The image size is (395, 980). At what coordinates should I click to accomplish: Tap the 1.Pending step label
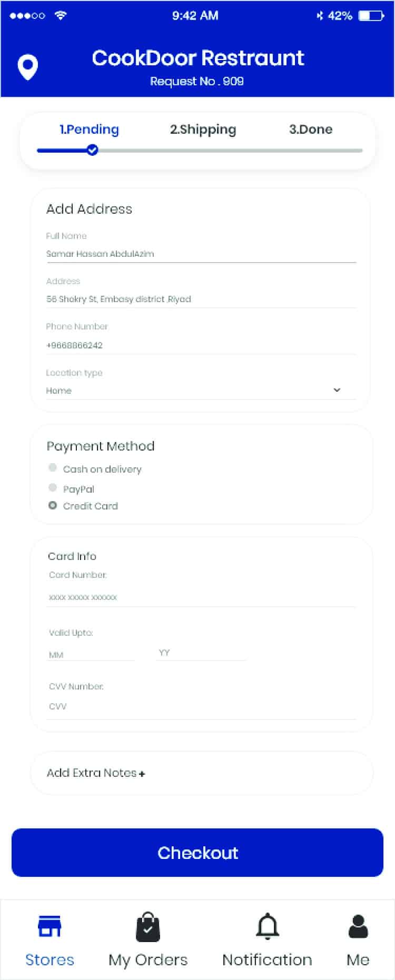(x=89, y=129)
